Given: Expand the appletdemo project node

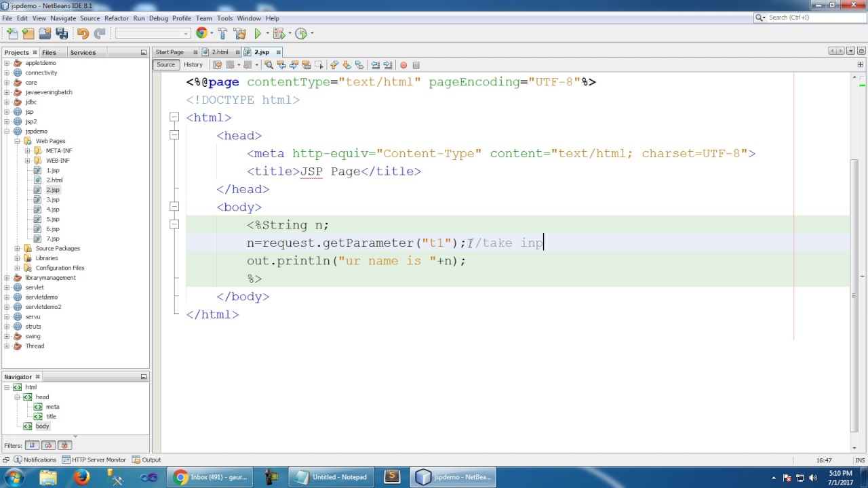Looking at the screenshot, I should tap(7, 63).
